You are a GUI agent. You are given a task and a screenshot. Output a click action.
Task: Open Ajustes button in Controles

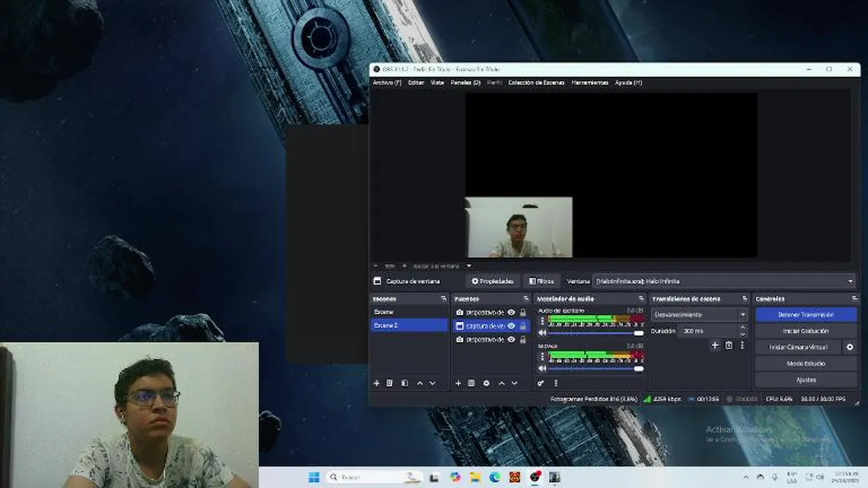(x=806, y=380)
